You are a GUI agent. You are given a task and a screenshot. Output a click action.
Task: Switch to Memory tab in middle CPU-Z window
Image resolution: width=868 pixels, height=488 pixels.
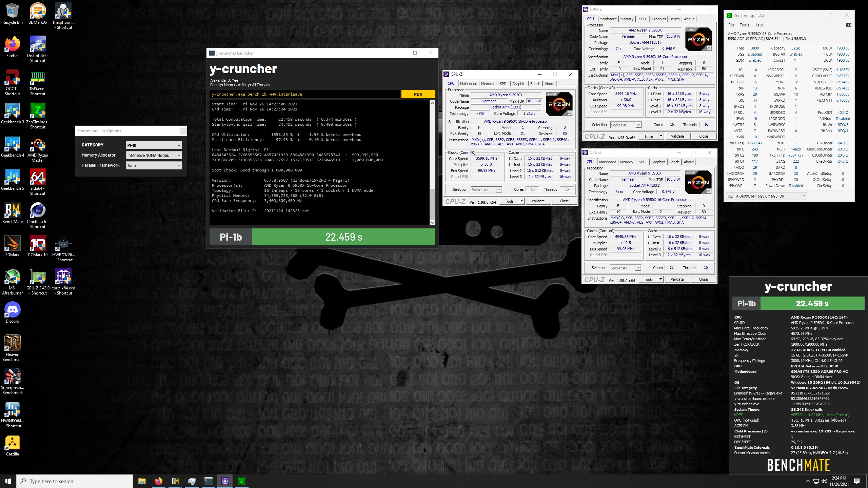(487, 84)
